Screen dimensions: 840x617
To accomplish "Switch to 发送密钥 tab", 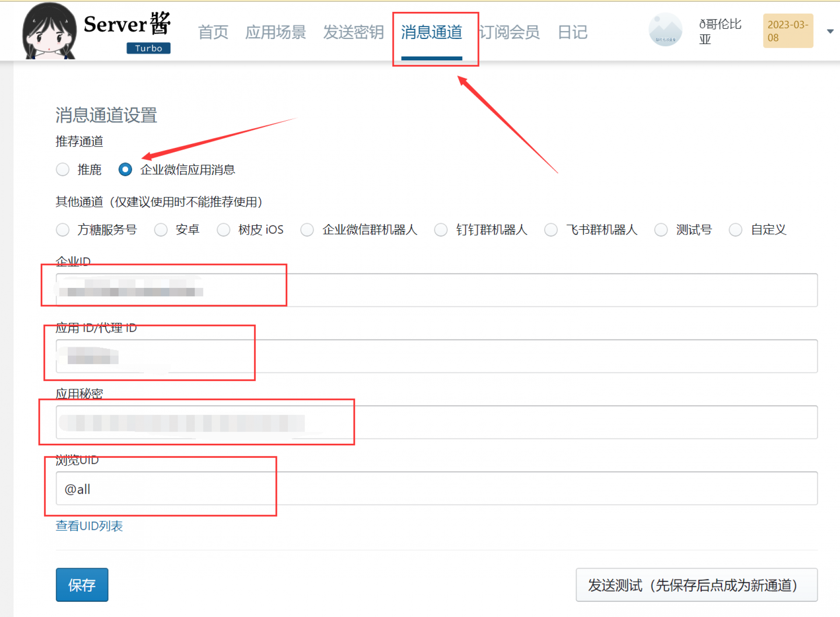I will tap(353, 32).
